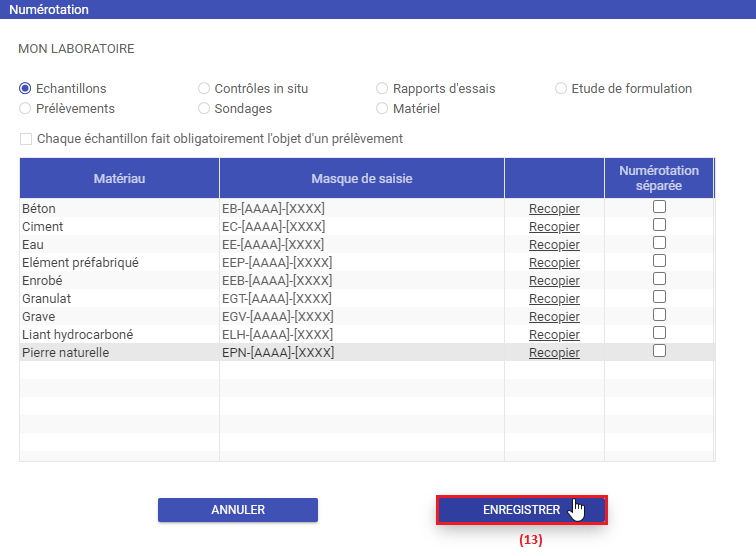Click the ANNULER button
Screen dimensions: 756x556
[x=238, y=510]
